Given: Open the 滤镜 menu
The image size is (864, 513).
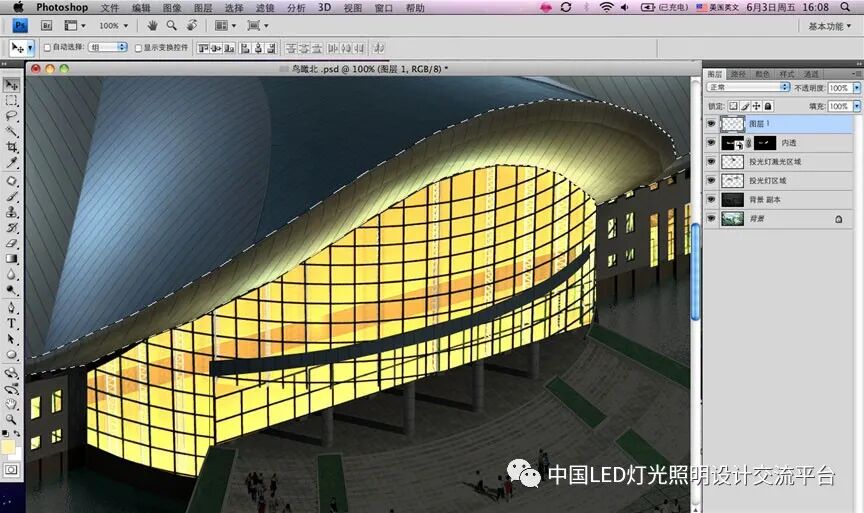Looking at the screenshot, I should pos(265,8).
